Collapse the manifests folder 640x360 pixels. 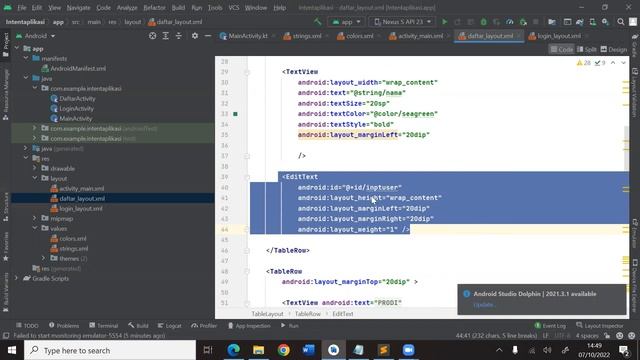26,58
